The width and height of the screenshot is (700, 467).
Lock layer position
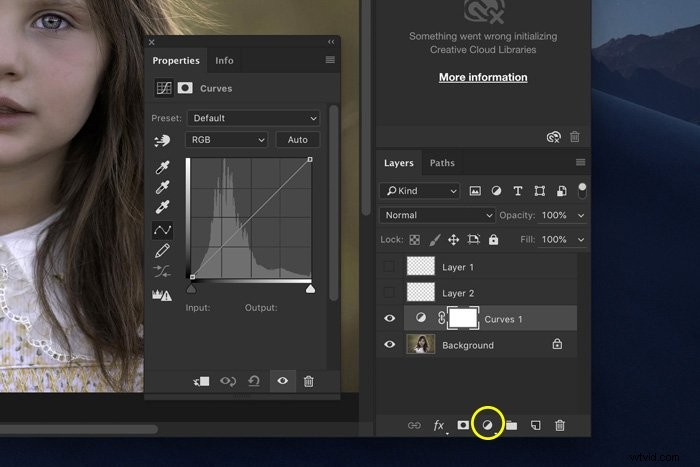click(454, 240)
